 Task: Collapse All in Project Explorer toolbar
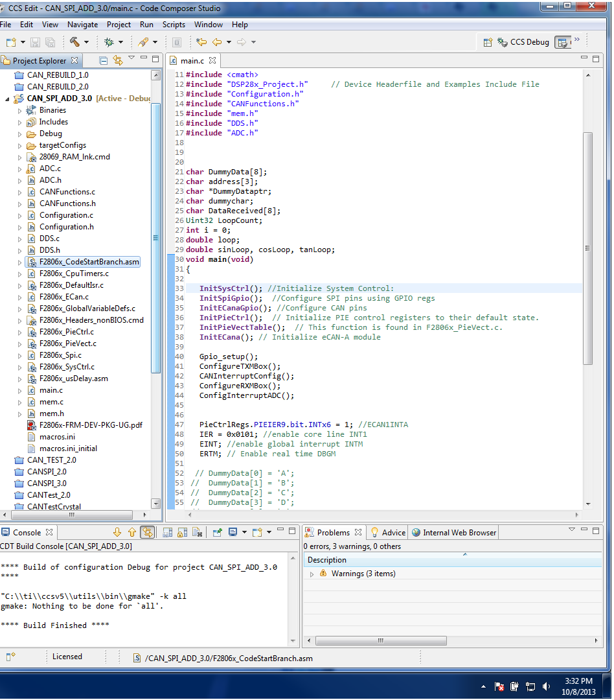click(x=103, y=59)
